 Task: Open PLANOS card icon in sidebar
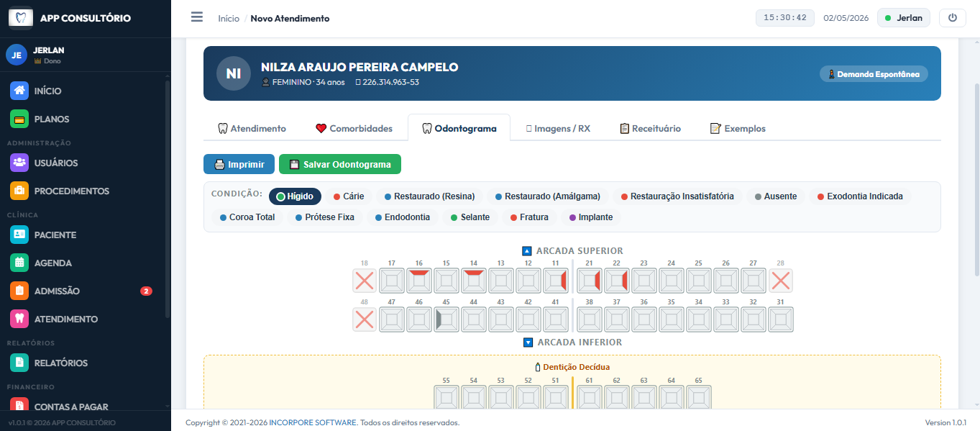[19, 119]
